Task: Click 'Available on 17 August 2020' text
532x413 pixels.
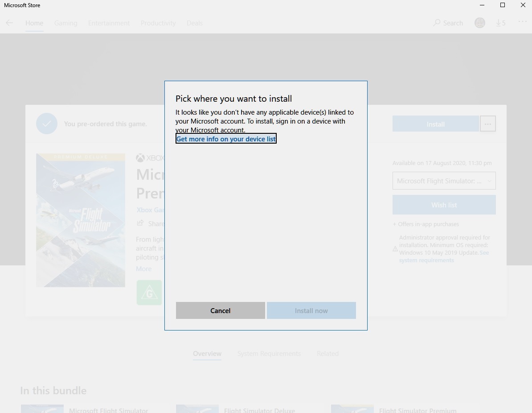Action: pos(442,163)
